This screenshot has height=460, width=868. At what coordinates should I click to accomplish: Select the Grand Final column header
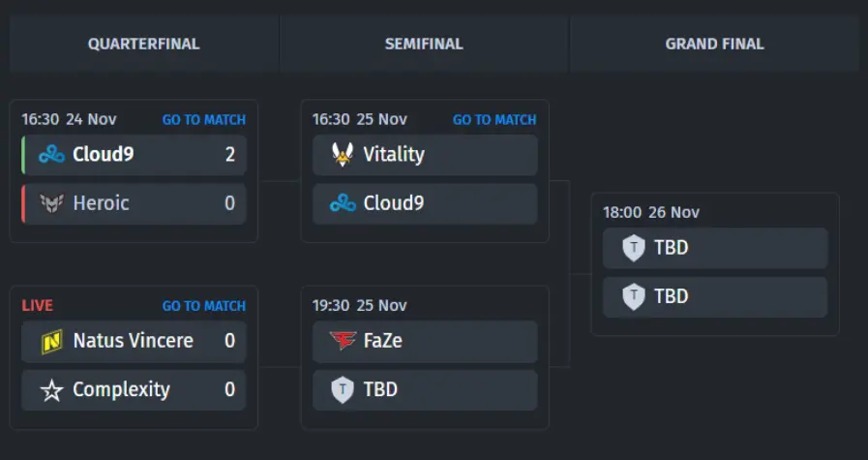715,44
